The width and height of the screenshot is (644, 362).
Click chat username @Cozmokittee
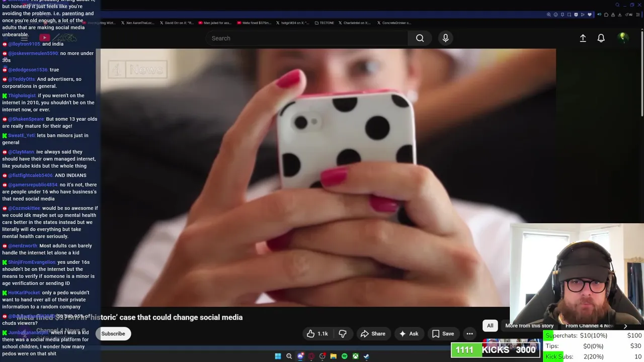click(24, 208)
